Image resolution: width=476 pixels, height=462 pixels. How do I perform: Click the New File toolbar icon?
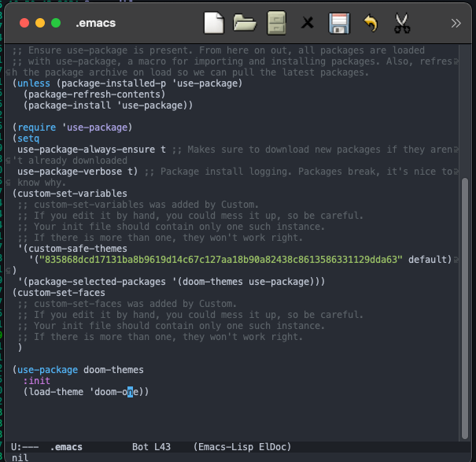[x=214, y=23]
